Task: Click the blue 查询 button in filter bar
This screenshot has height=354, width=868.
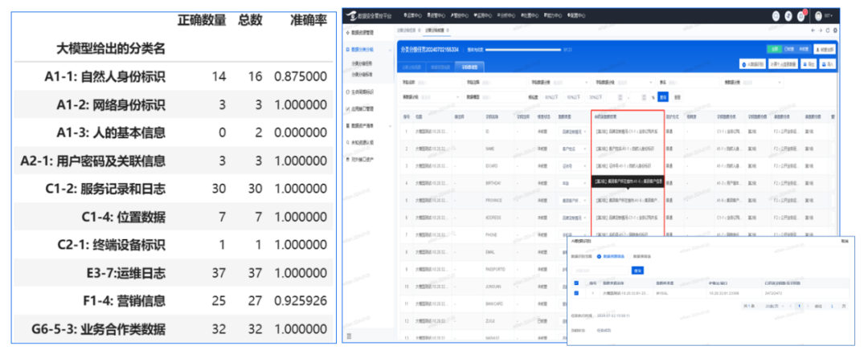Action: [x=662, y=97]
